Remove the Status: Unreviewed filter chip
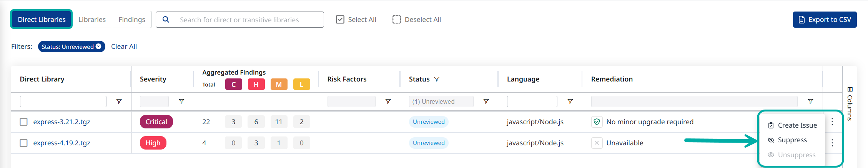Image resolution: width=868 pixels, height=168 pixels. [x=98, y=47]
